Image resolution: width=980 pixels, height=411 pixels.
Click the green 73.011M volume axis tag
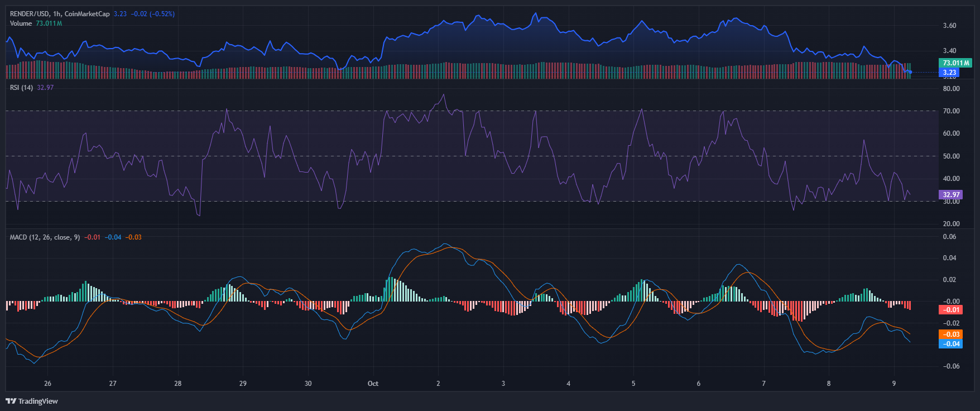(x=955, y=63)
